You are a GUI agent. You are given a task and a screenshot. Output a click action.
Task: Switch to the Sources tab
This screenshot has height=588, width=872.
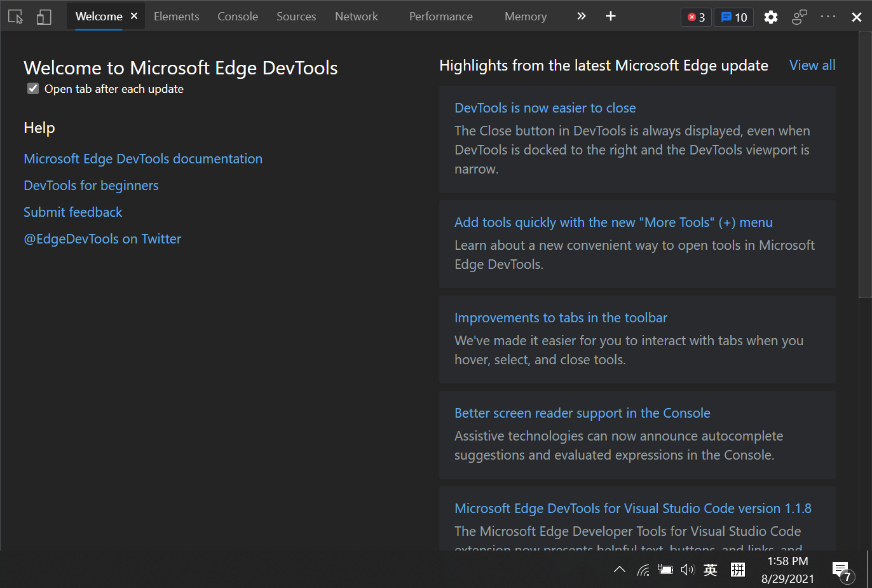pos(296,17)
